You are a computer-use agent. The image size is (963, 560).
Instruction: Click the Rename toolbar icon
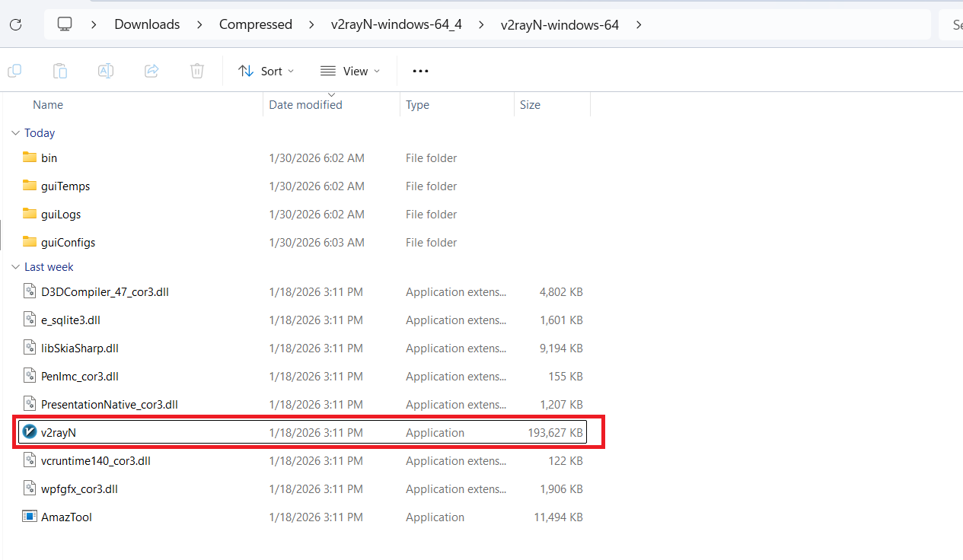(x=106, y=71)
